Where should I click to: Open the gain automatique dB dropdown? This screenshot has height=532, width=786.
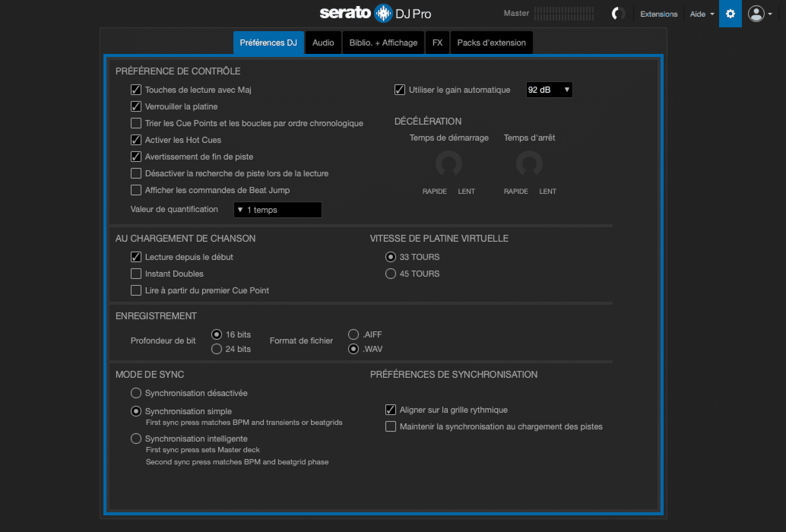point(549,89)
